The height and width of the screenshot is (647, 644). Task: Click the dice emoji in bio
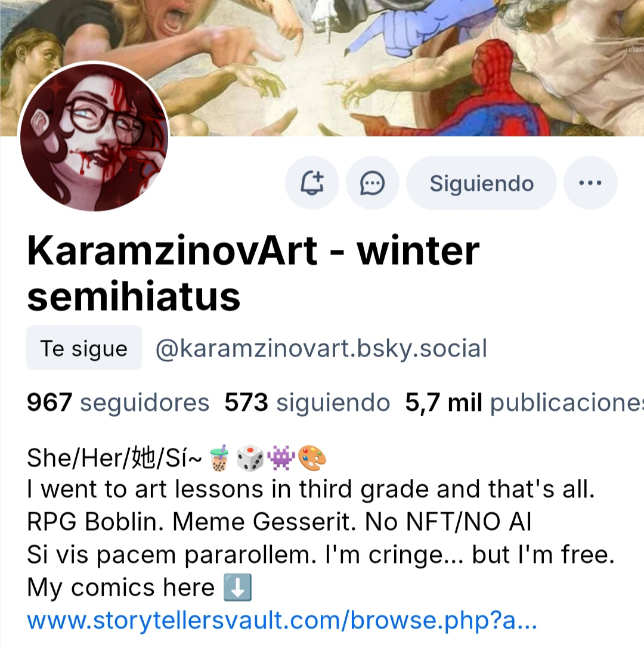coord(250,457)
